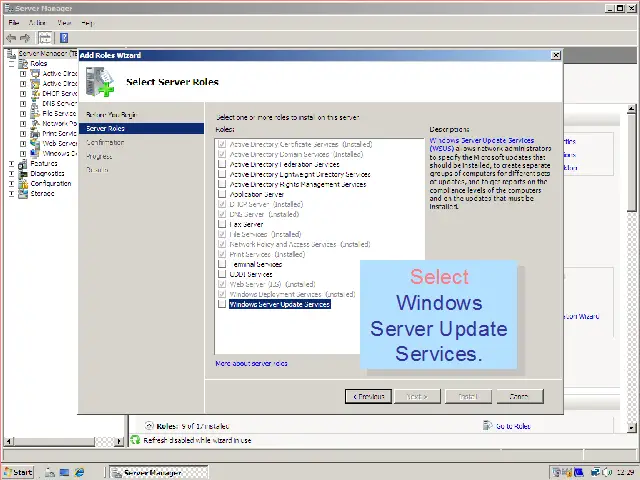The width and height of the screenshot is (640, 480).
Task: Check Application Server checkbox
Action: coord(222,194)
